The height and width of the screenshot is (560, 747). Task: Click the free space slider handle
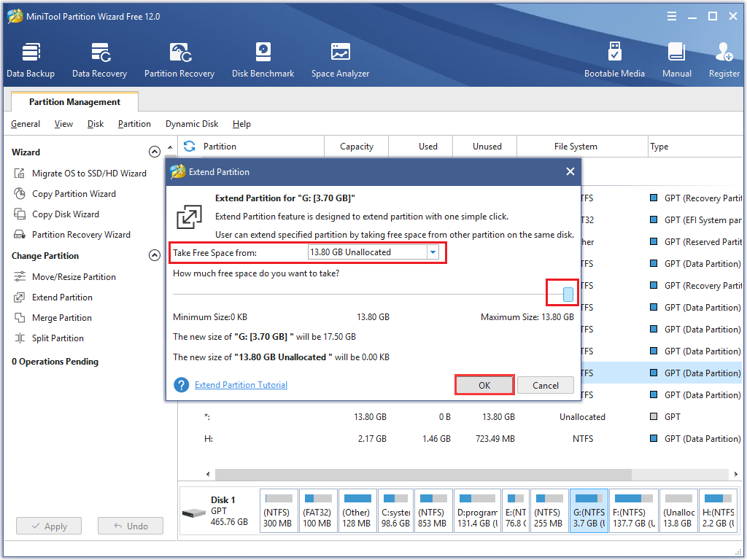(x=568, y=295)
